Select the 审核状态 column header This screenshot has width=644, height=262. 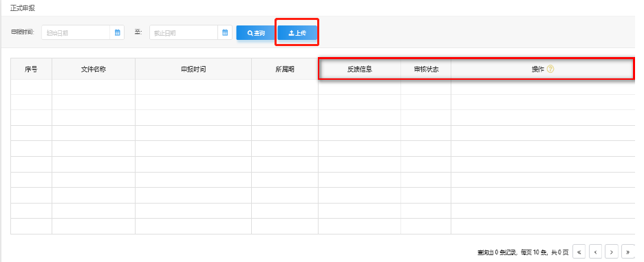pyautogui.click(x=426, y=69)
